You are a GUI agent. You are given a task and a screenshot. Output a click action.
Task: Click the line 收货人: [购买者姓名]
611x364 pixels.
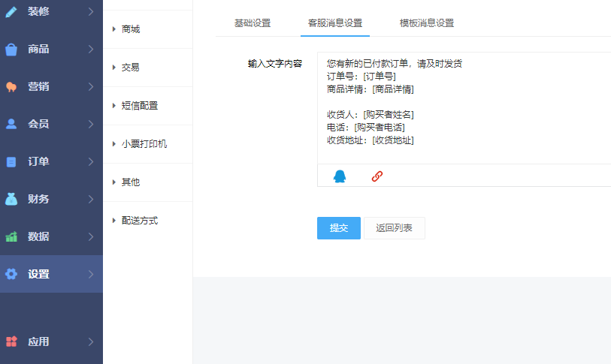371,115
